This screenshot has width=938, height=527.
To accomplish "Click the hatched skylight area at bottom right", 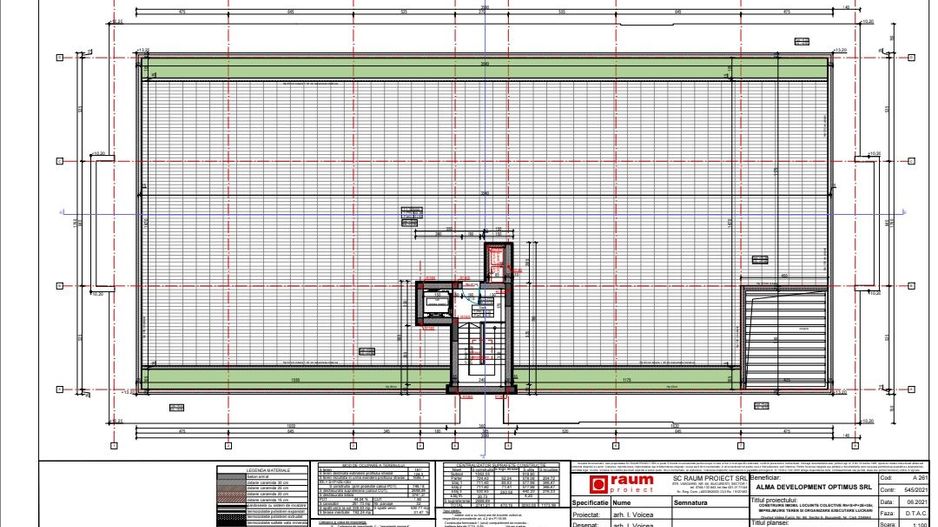I will (x=785, y=338).
